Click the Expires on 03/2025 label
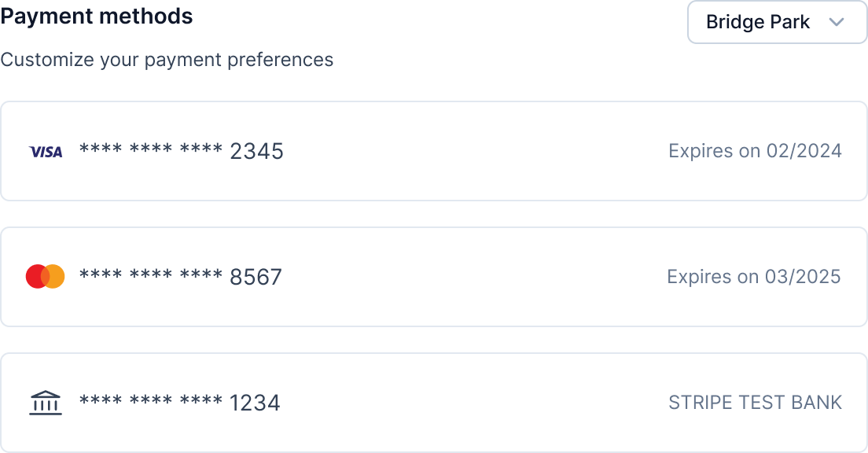868x453 pixels. click(x=753, y=277)
